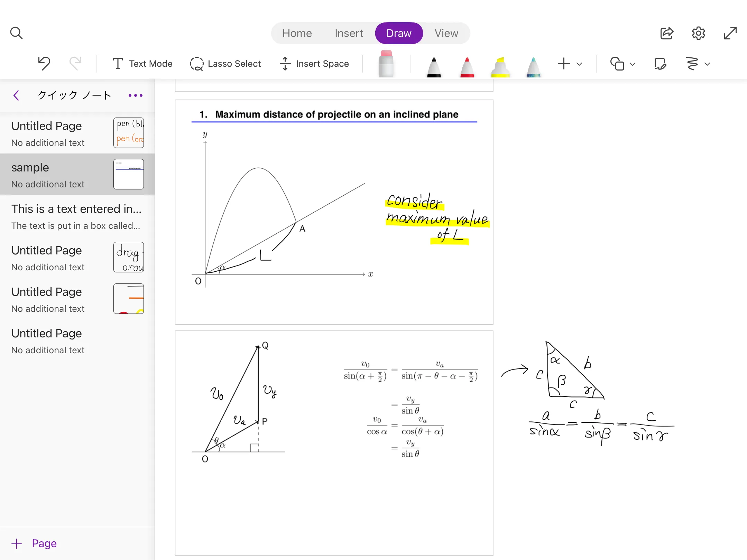Toggle Lasso Select tool

coord(225,64)
